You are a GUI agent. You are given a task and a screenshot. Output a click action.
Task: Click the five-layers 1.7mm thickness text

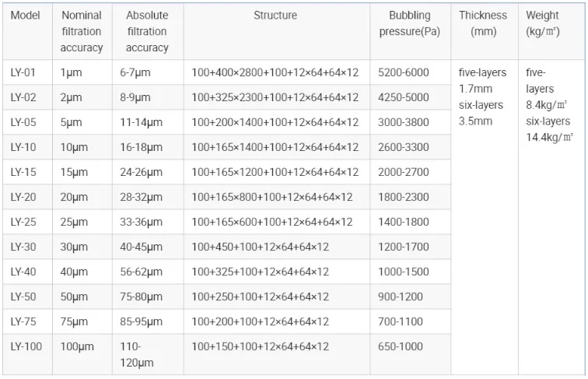point(482,81)
